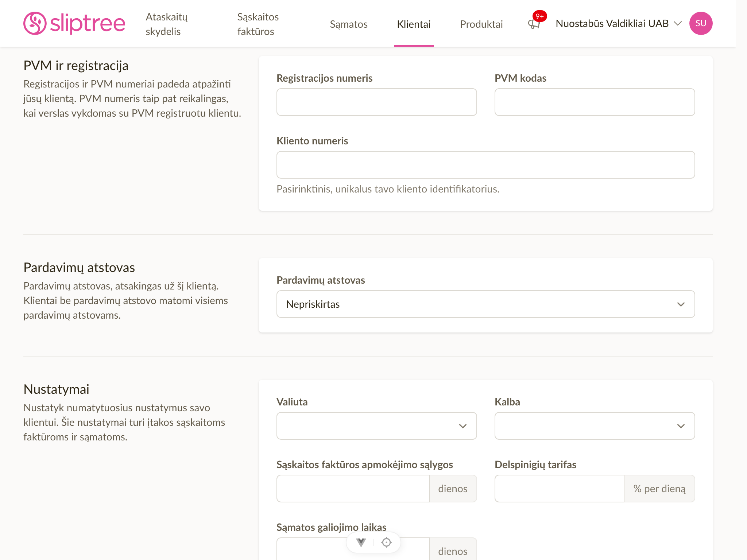Click the Sliptree logo
Screen dimensions: 747x560
point(74,23)
